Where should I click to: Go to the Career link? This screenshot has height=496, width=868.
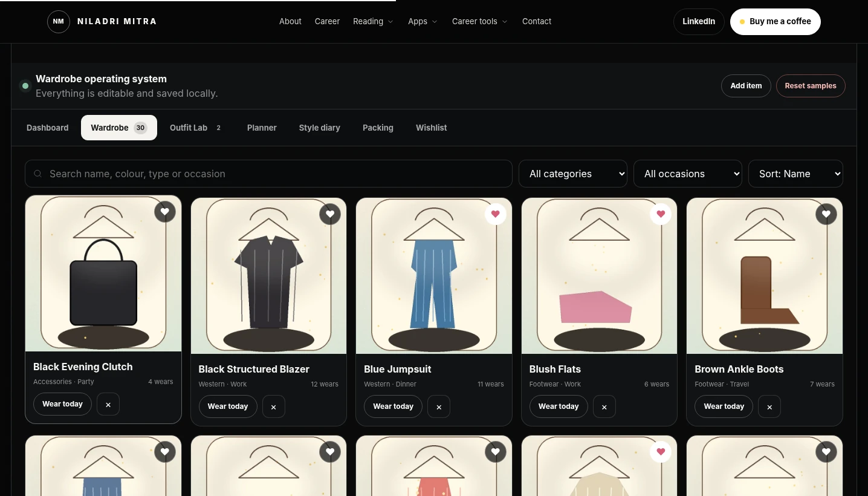[327, 21]
